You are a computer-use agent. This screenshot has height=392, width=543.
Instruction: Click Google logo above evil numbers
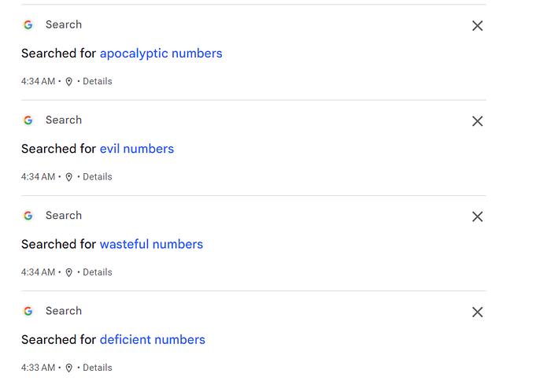tap(28, 120)
